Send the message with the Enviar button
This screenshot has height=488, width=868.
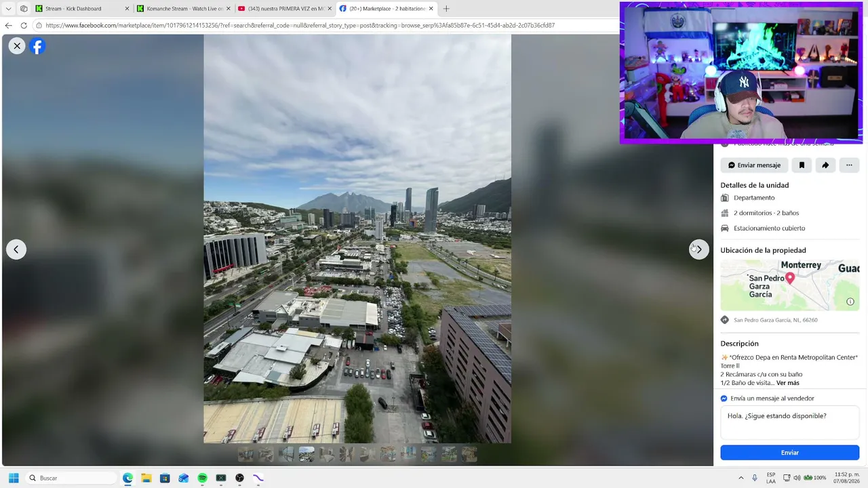[789, 453]
